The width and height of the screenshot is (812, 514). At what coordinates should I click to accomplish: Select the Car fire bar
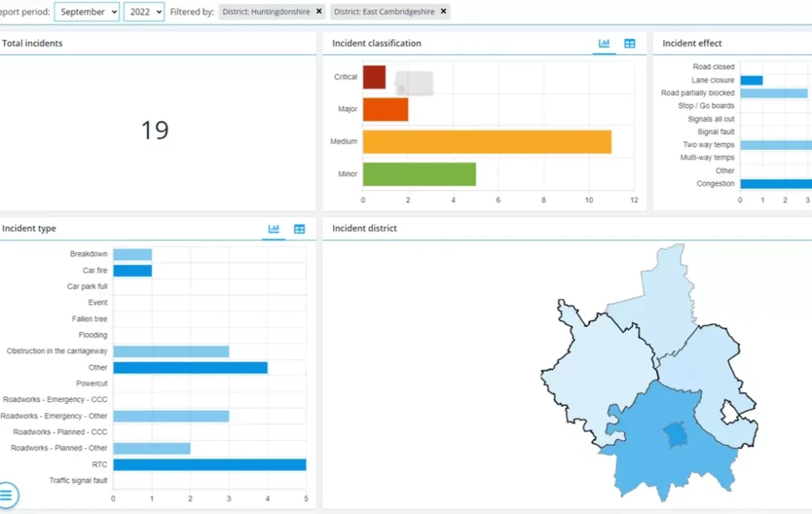click(x=132, y=270)
